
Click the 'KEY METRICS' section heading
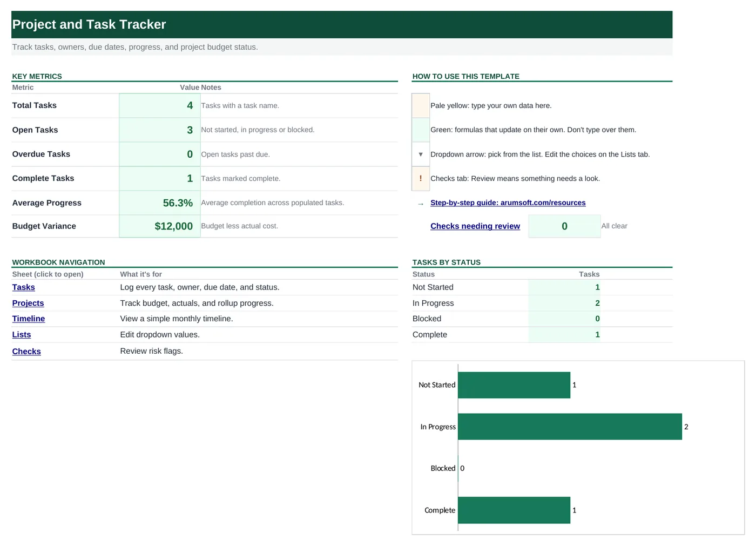point(37,76)
